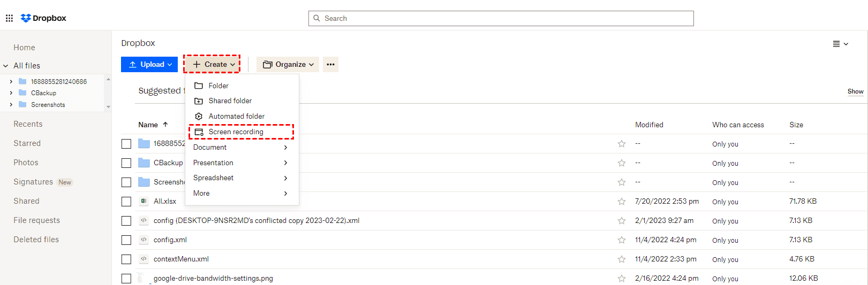868x285 pixels.
Task: Choose Automated folder from Create menu
Action: coord(241,116)
